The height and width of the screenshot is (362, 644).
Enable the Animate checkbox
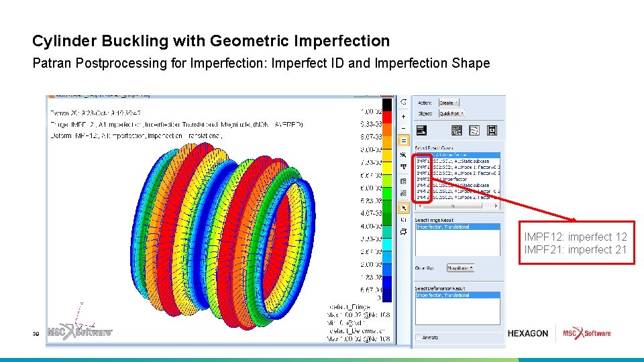418,337
